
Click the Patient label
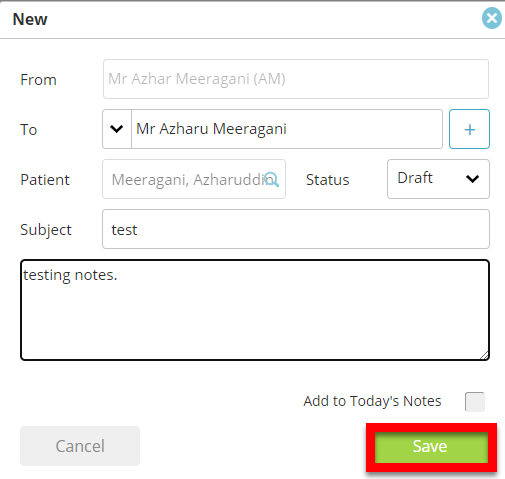click(x=45, y=180)
